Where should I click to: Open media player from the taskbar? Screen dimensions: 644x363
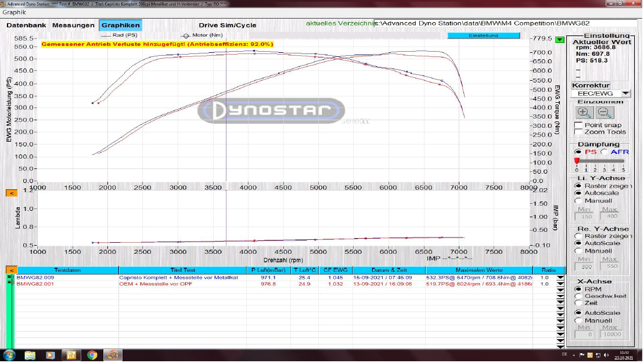[x=51, y=355]
